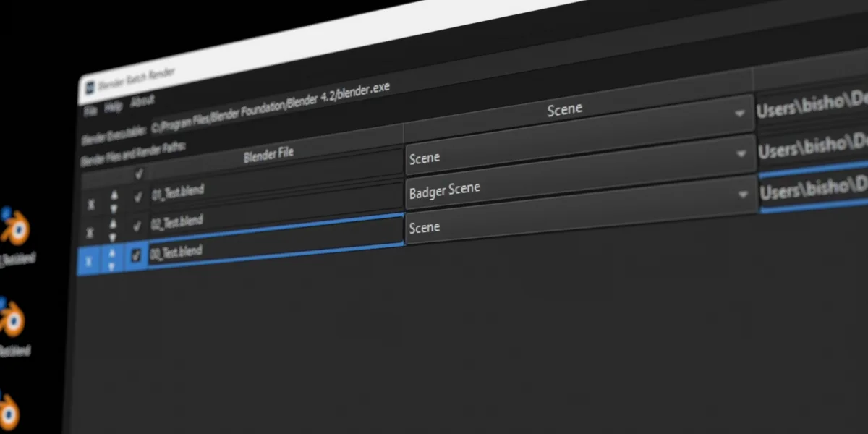Delete the 02_Test.blend row via its X icon

90,230
